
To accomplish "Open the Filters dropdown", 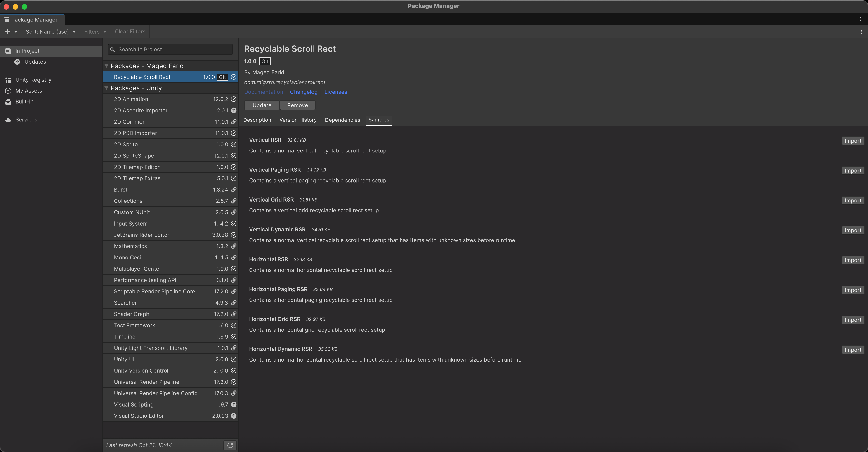I will click(x=95, y=31).
